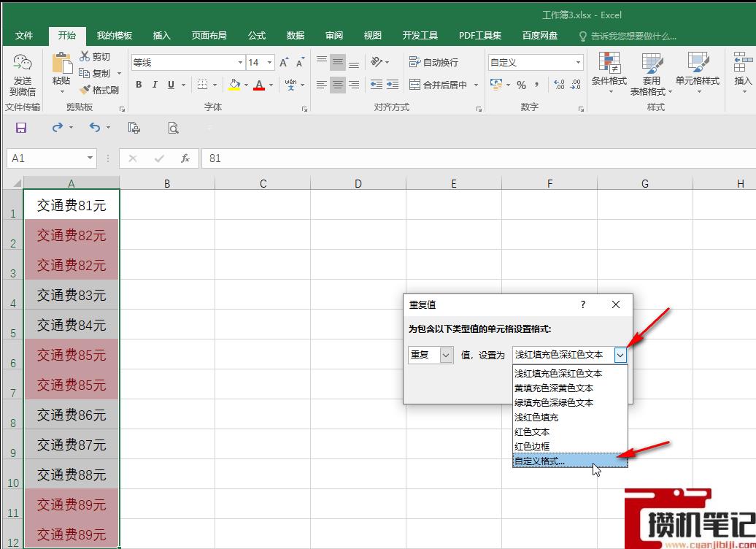756x549 pixels.
Task: Increase decimal places icon
Action: (559, 85)
